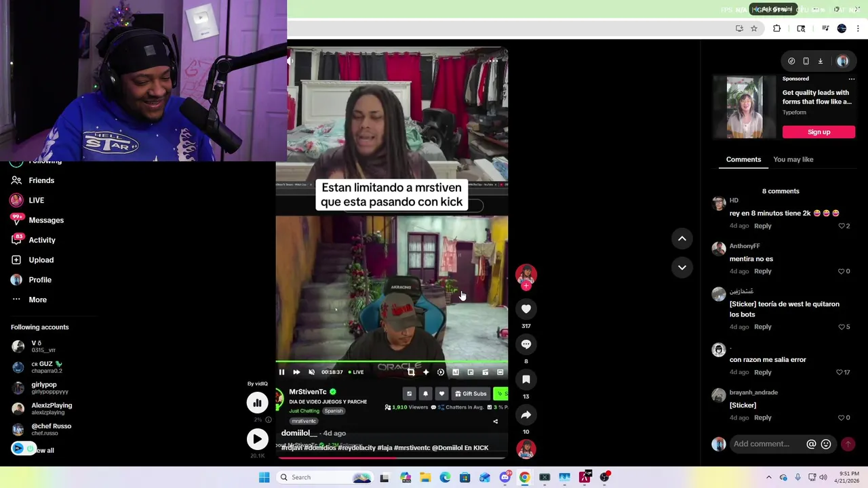
Task: Unmute the Kick stream player speaker
Action: [311, 372]
